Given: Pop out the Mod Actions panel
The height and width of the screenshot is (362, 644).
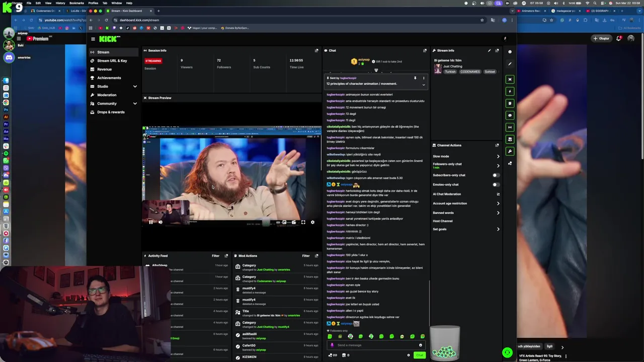Looking at the screenshot, I should [x=316, y=255].
